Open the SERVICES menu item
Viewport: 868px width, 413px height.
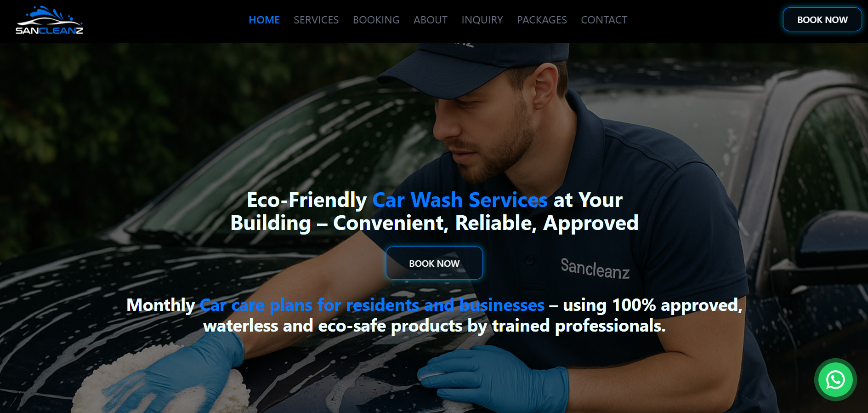pos(316,20)
